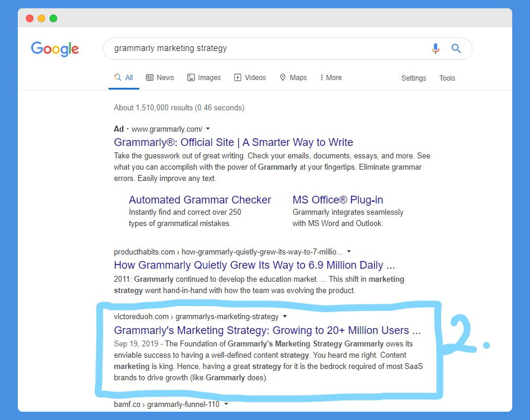This screenshot has width=530, height=420.
Task: Click the Sep 19, 2019 date text
Action: coord(136,344)
